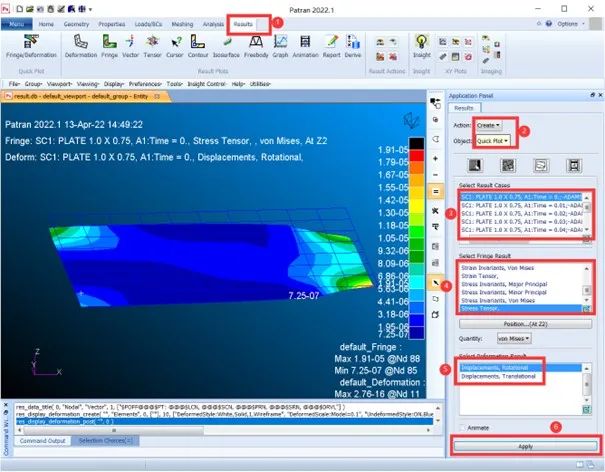Screen dimensions: 605x472
Task: Open the Insight Control dropdown menu
Action: coord(207,84)
